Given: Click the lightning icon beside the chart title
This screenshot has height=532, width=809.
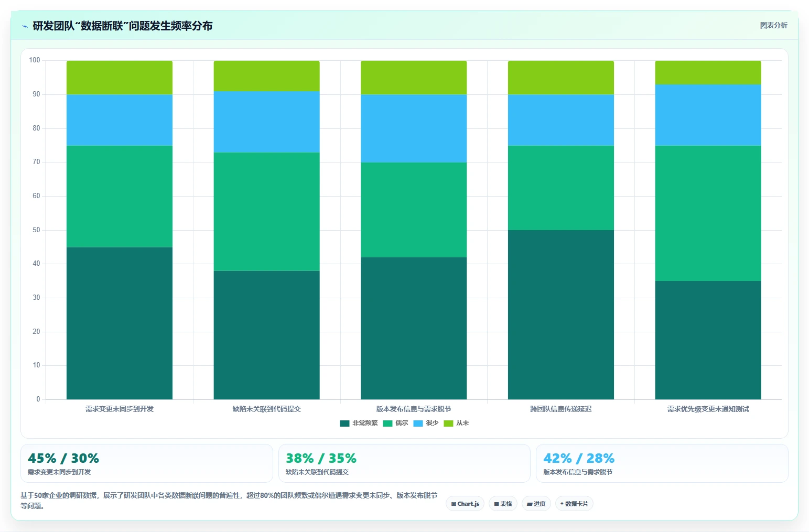Looking at the screenshot, I should click(x=25, y=26).
